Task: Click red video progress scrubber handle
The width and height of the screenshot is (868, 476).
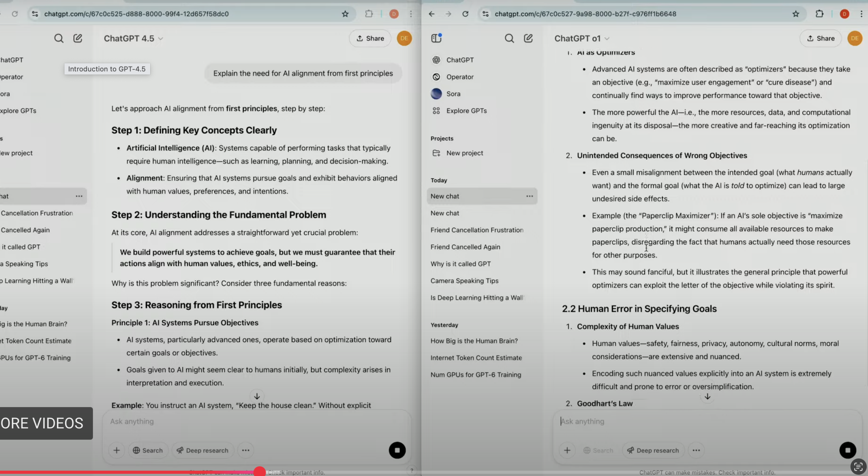Action: (259, 472)
